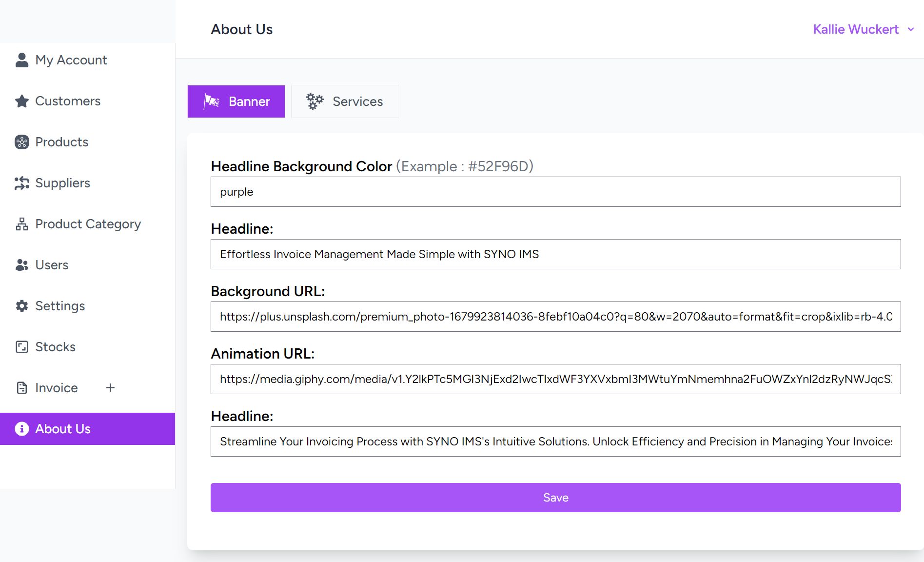The image size is (924, 562).
Task: Focus the Background URL input field
Action: click(555, 317)
